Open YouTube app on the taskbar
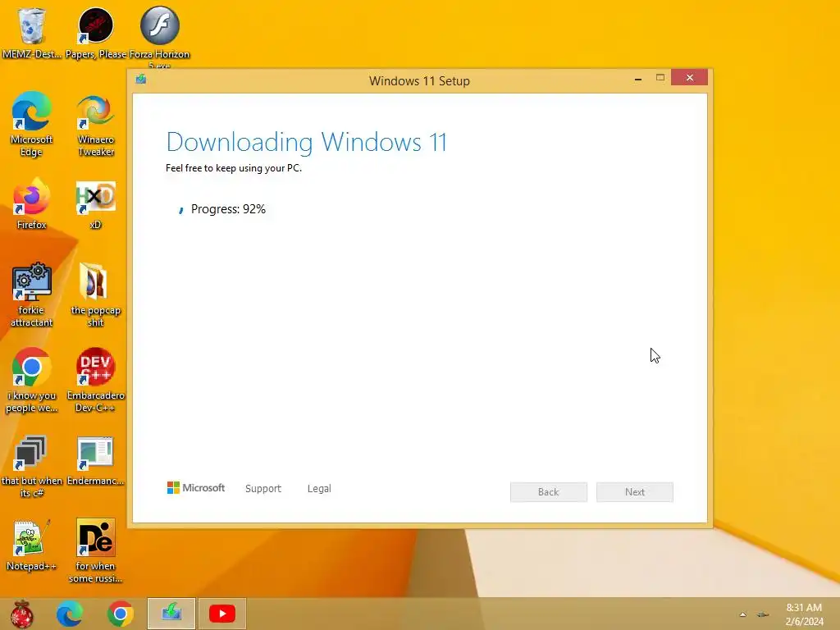Screen dimensions: 840x630 (222, 614)
